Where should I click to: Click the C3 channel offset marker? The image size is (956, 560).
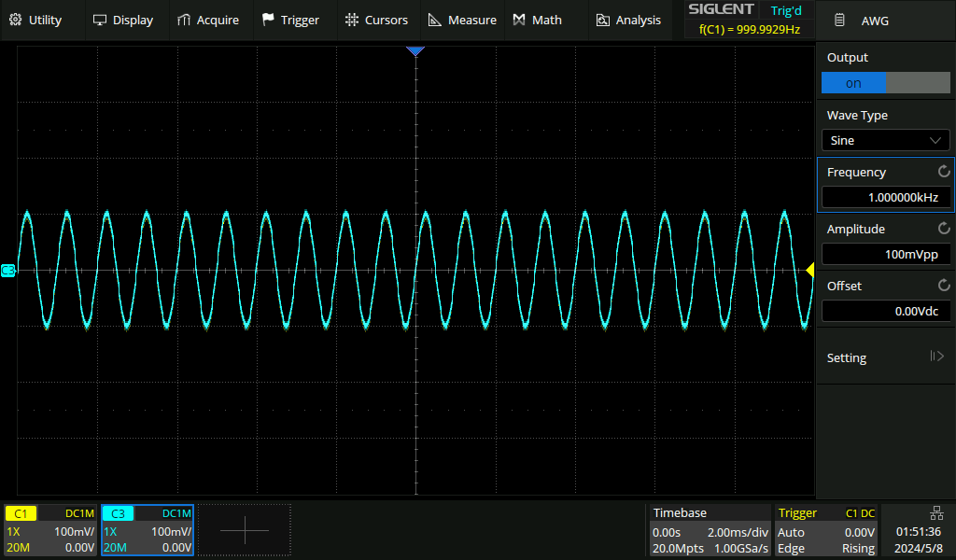point(7,270)
